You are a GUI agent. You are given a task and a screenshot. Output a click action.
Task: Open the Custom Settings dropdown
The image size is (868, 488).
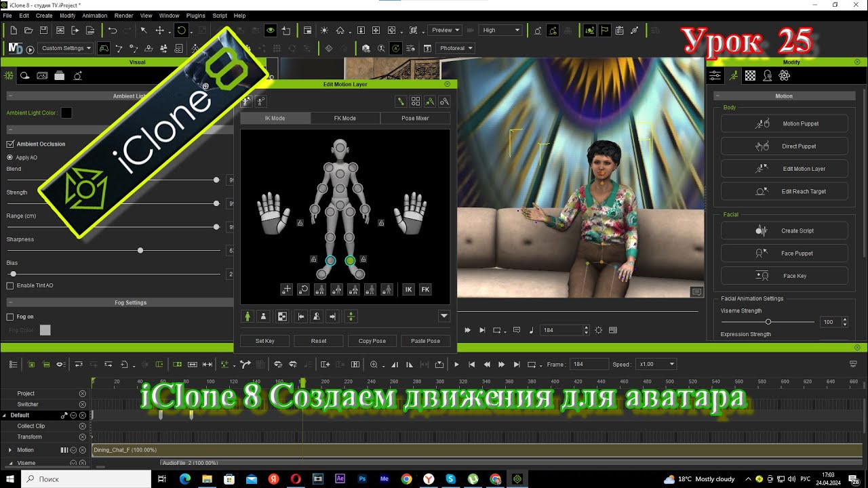point(66,48)
